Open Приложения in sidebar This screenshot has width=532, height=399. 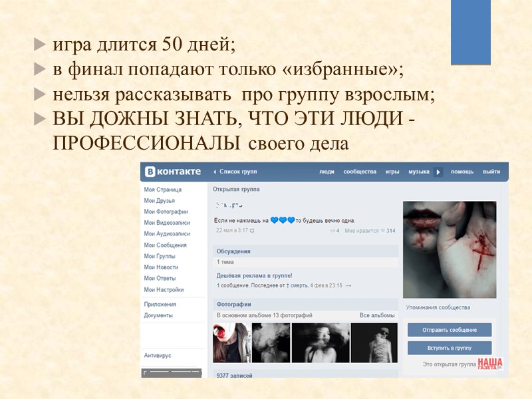point(160,305)
